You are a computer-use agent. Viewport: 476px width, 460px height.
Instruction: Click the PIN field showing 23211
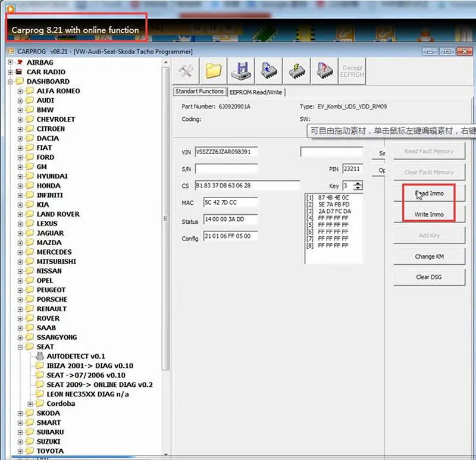[352, 168]
